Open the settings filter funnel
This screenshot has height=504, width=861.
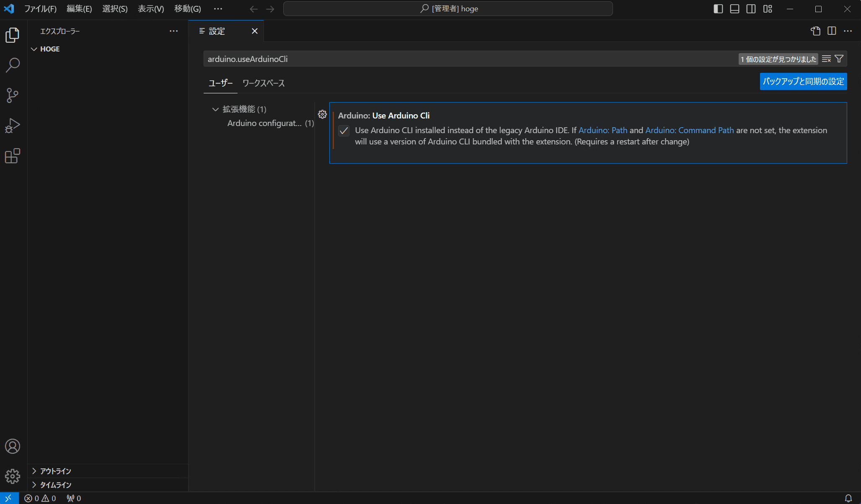pyautogui.click(x=839, y=59)
